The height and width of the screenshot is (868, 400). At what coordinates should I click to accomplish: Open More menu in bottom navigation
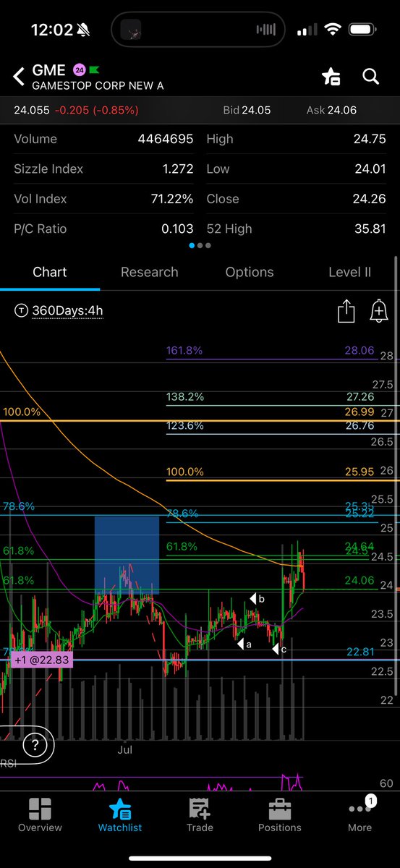click(359, 816)
